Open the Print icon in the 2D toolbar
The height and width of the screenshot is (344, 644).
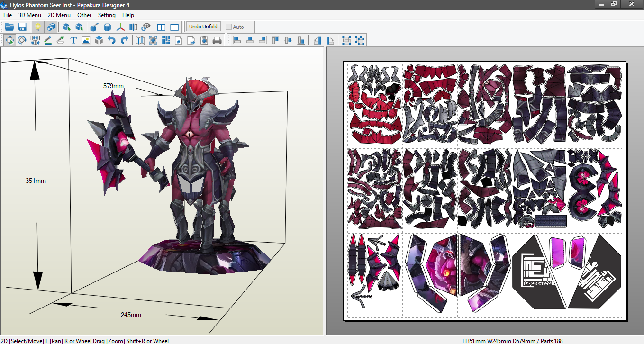pyautogui.click(x=217, y=40)
